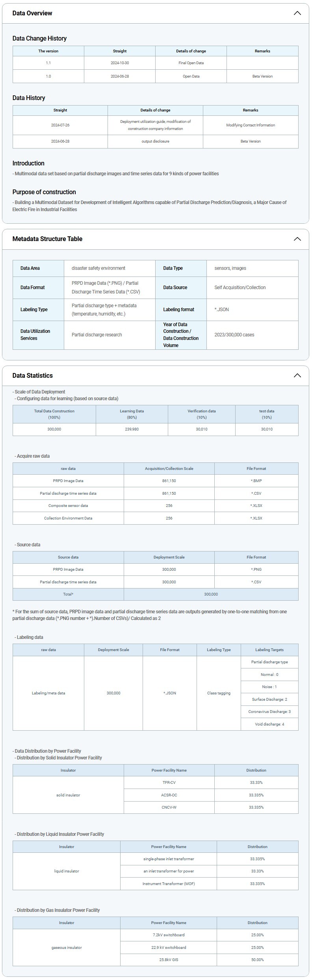Select the Modifying Contact Information remark
The image size is (312, 980).
tap(250, 125)
